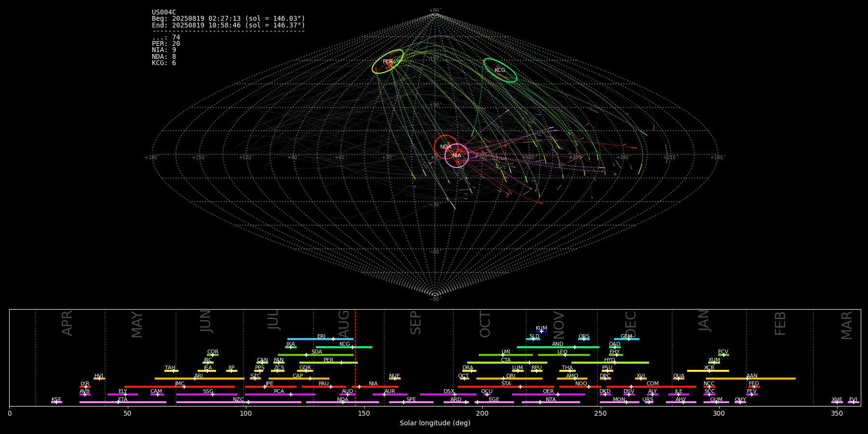This screenshot has width=868, height=434.
Task: Click the purple SSG shower bar
Action: (206, 394)
